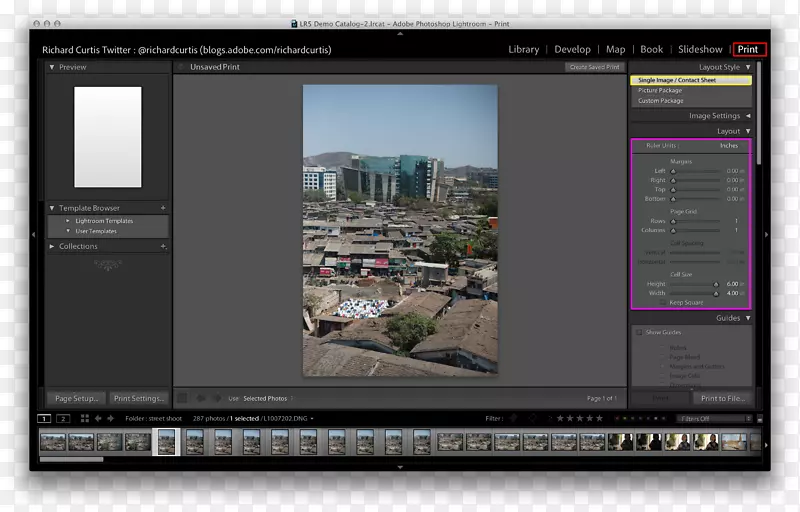Screen dimensions: 800x512
Task: Toggle Margins and Gutters guide checkbox
Action: 663,366
